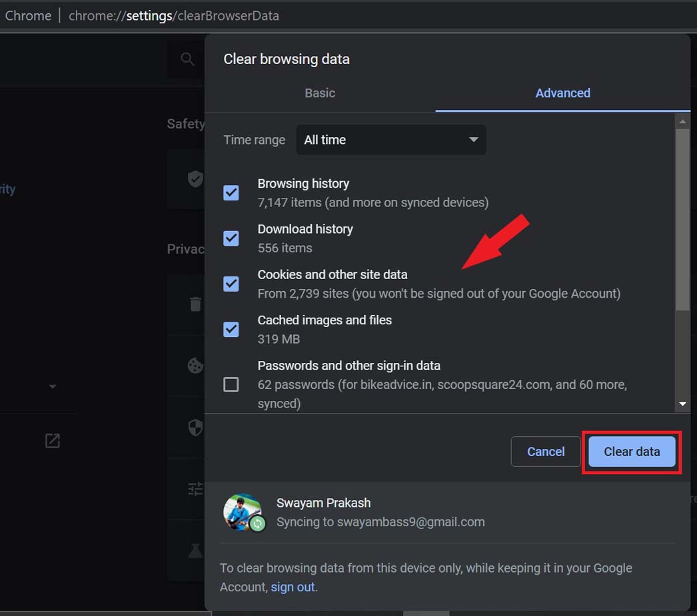The width and height of the screenshot is (697, 616).
Task: Open the settings search icon
Action: [x=186, y=59]
